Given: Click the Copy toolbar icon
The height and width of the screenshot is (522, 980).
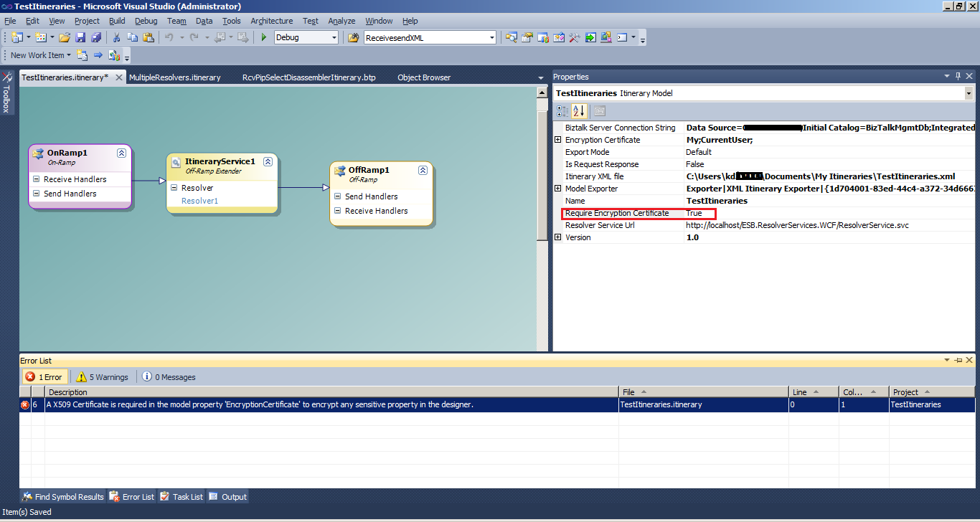Looking at the screenshot, I should [x=133, y=37].
